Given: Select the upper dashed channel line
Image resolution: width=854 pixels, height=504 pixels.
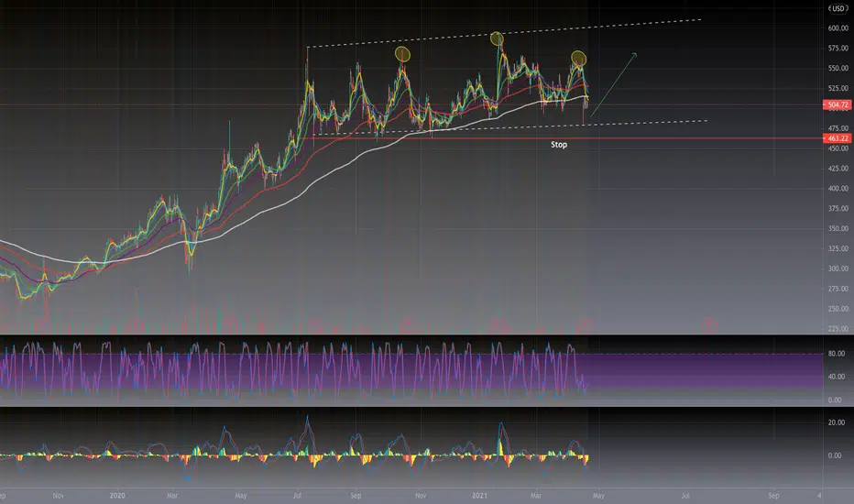Looking at the screenshot, I should click(504, 33).
